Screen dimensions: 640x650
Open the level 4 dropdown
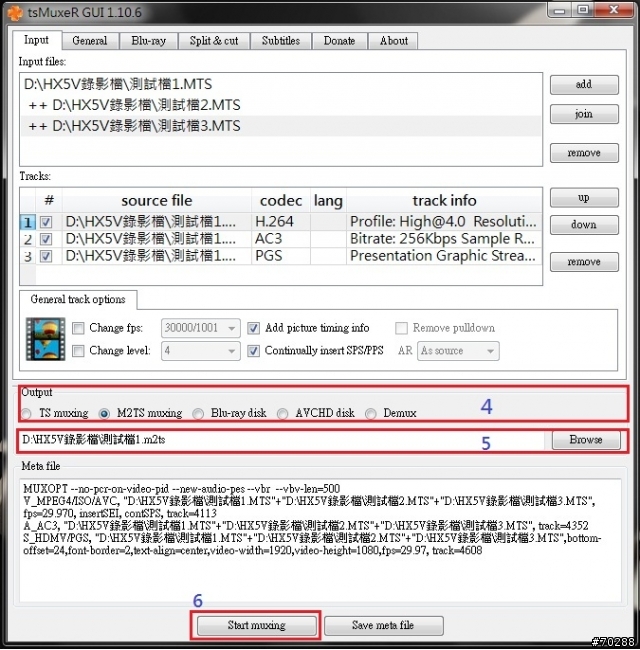[x=201, y=351]
